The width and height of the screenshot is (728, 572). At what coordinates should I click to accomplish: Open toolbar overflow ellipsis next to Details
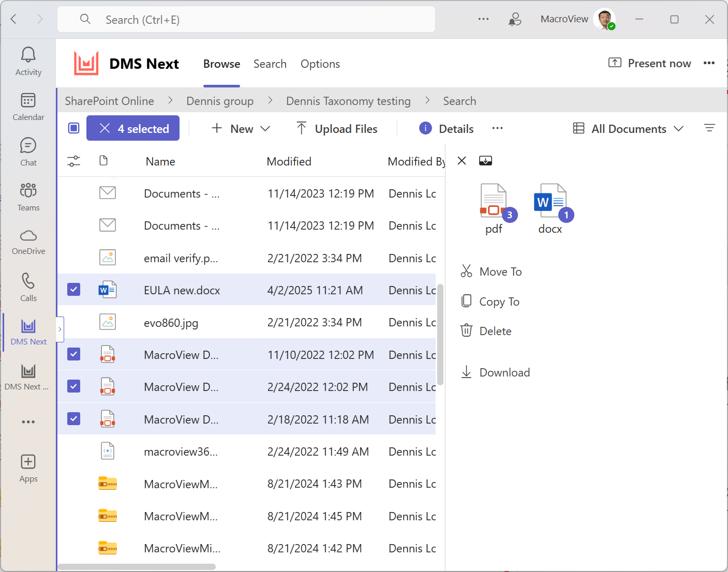[497, 128]
